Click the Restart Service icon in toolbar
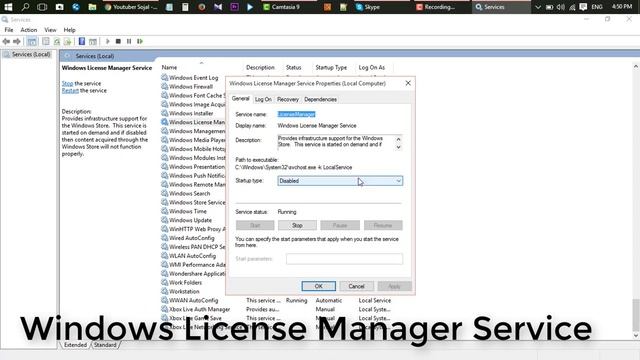 (140, 41)
